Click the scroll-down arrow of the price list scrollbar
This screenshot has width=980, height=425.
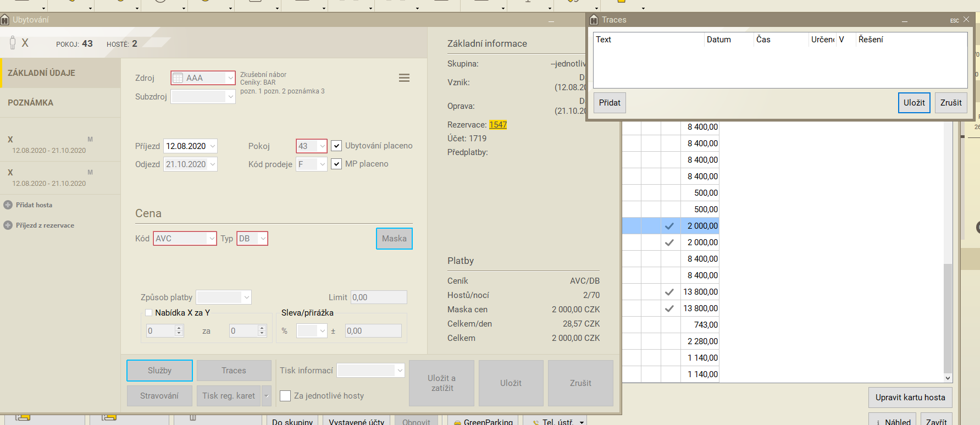click(x=948, y=378)
